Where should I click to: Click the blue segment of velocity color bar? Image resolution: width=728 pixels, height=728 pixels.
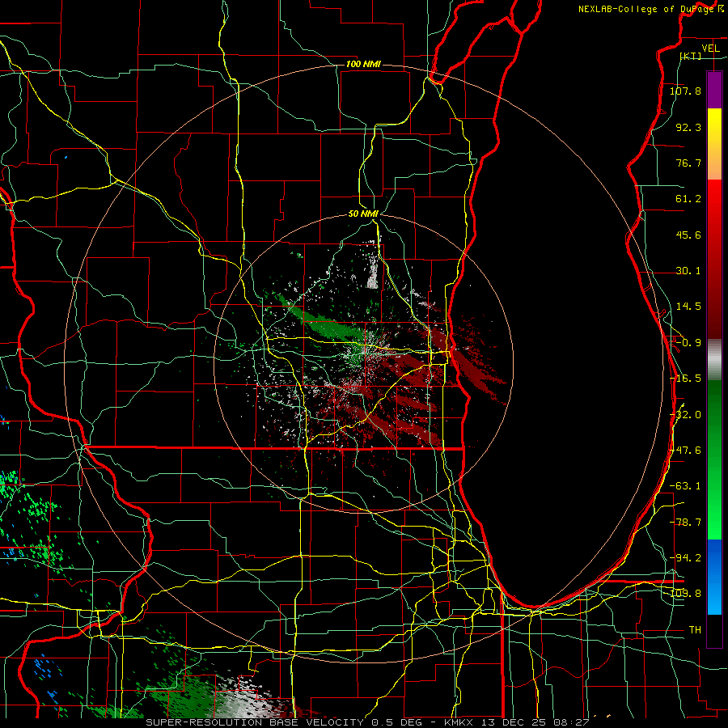[714, 577]
